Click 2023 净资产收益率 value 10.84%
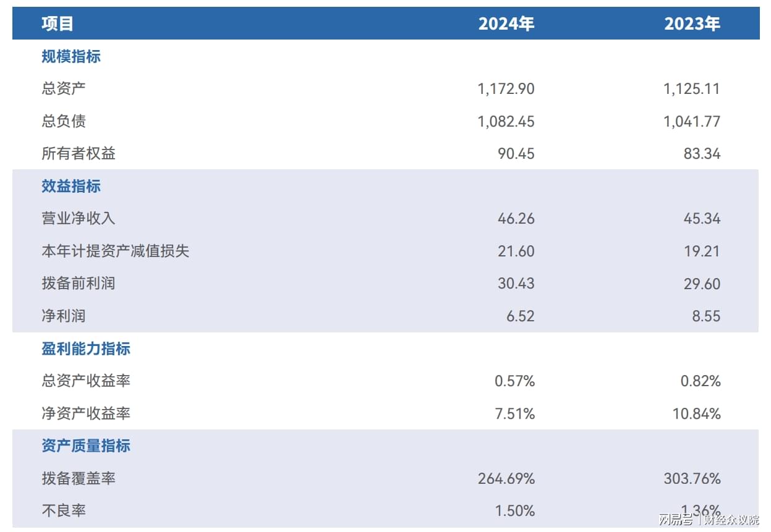The height and width of the screenshot is (532, 771). [696, 413]
